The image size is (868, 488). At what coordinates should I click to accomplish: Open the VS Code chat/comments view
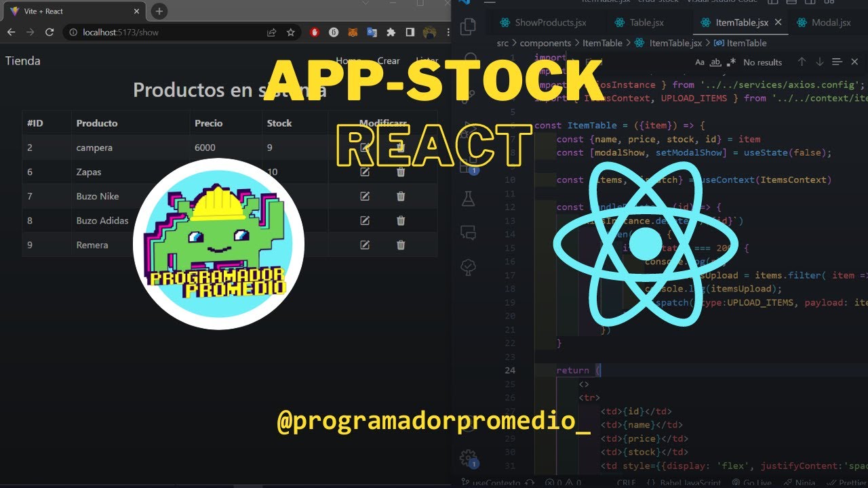(468, 232)
